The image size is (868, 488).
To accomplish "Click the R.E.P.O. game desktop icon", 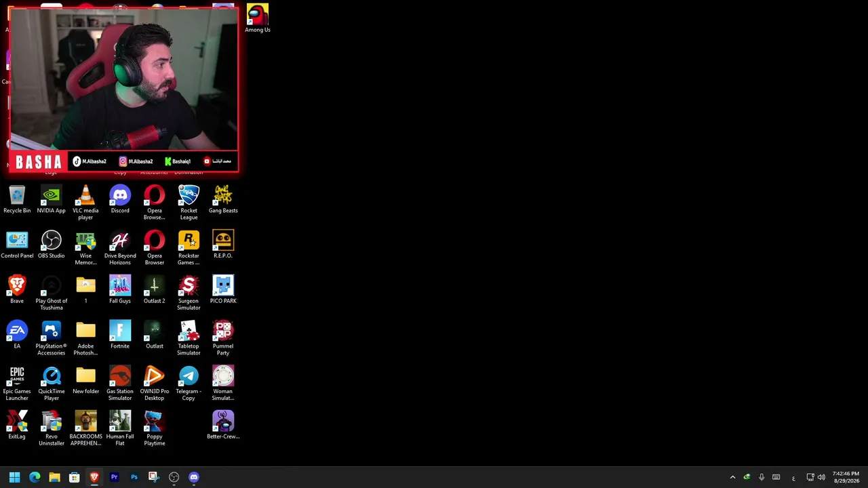I will pos(223,245).
